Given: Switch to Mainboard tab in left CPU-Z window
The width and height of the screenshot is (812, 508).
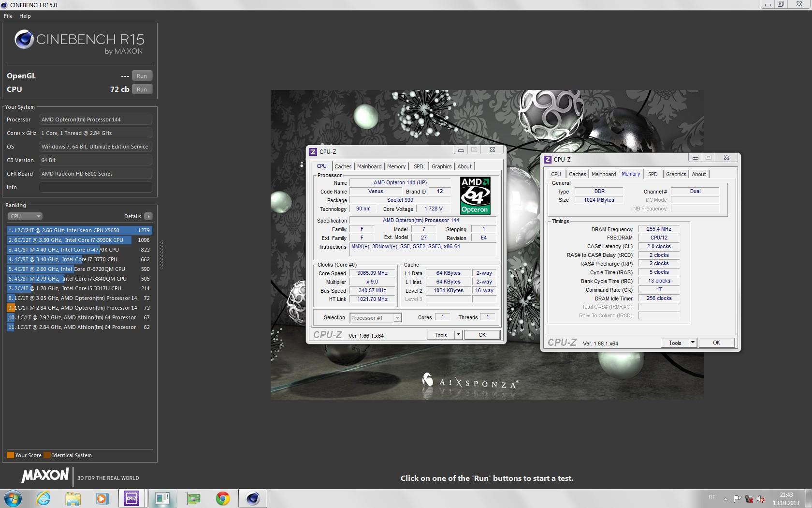Looking at the screenshot, I should (369, 166).
